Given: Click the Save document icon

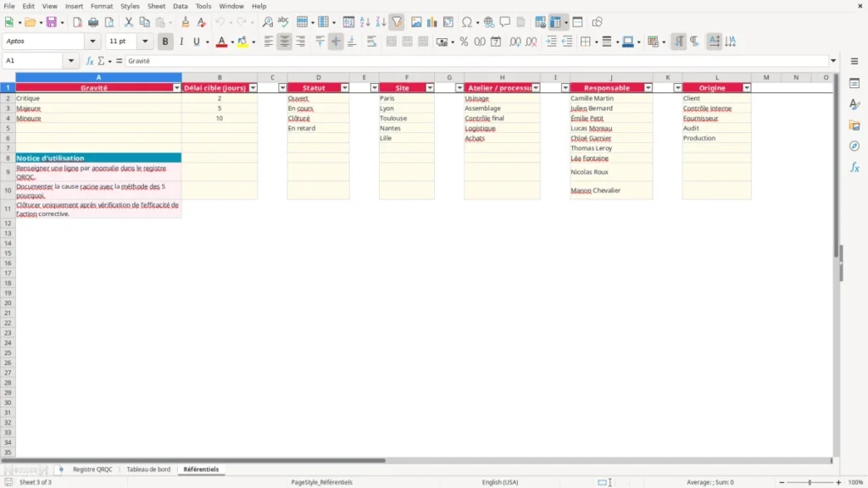Looking at the screenshot, I should [52, 22].
